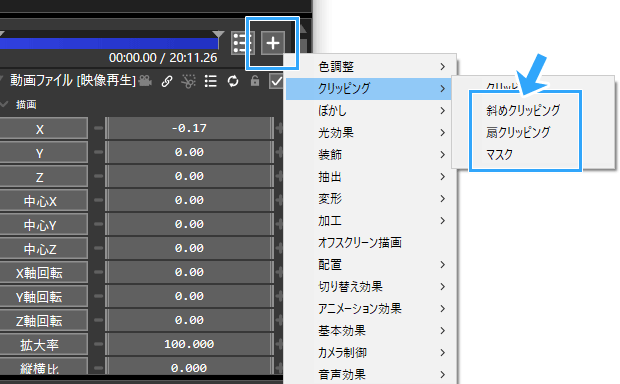Click the 中心X label button
Viewport: 620px width, 384px height.
pyautogui.click(x=43, y=201)
